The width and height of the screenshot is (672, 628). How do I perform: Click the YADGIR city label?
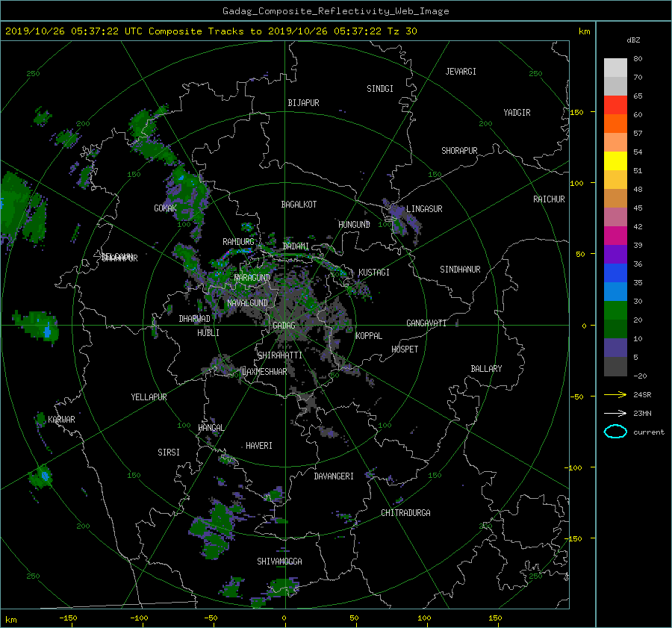tap(517, 113)
